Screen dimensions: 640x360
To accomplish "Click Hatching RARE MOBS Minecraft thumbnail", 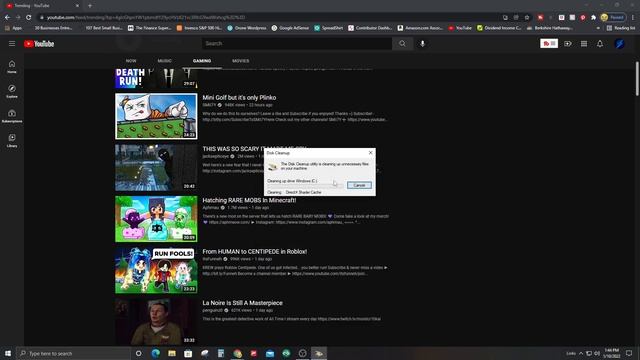I will pyautogui.click(x=156, y=219).
